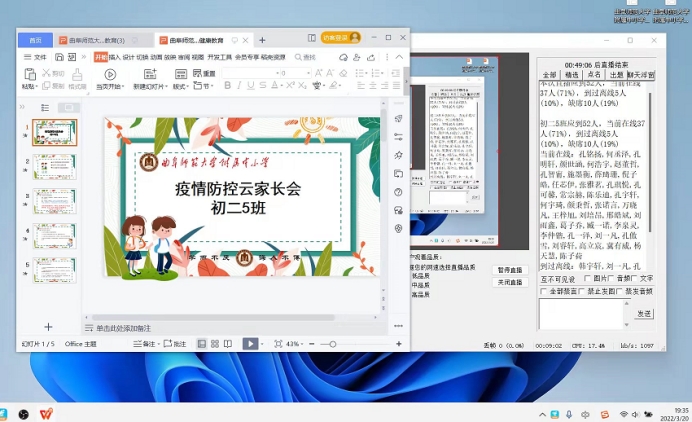Image resolution: width=692 pixels, height=422 pixels.
Task: Click the cloud sync icon in WPS title area
Action: (343, 57)
